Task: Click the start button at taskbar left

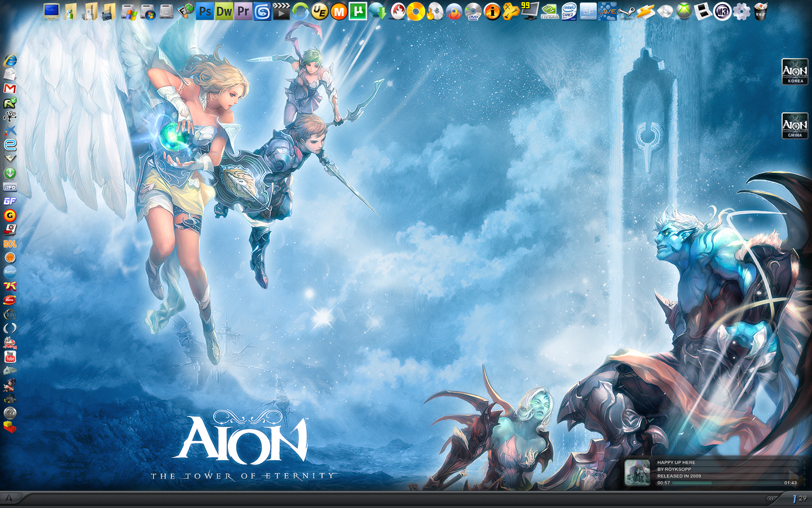Action: 10,498
